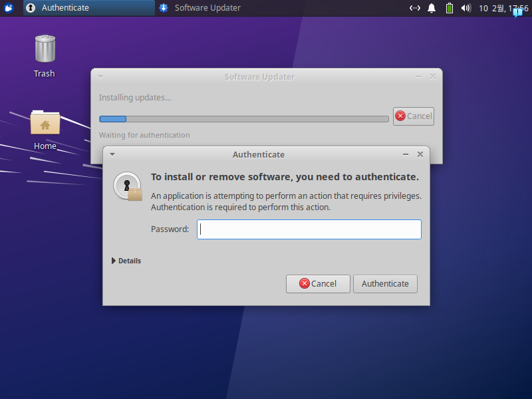Image resolution: width=532 pixels, height=399 pixels.
Task: Click the Authenticate button
Action: click(385, 284)
